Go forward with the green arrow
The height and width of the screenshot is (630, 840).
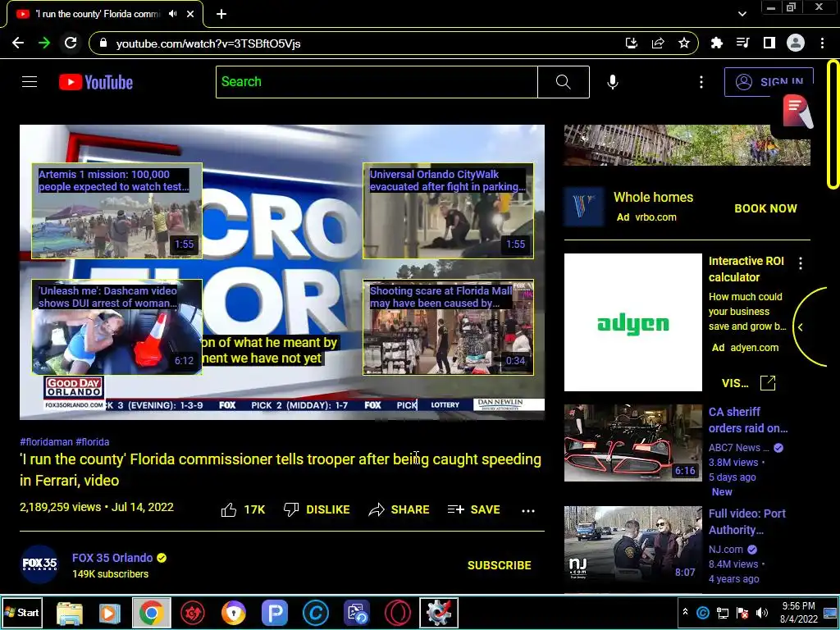coord(44,43)
